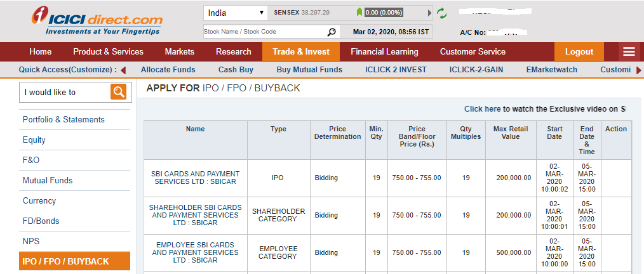Screen dimensions: 644x274
Task: Open the hamburger menu icon
Action: [x=629, y=51]
